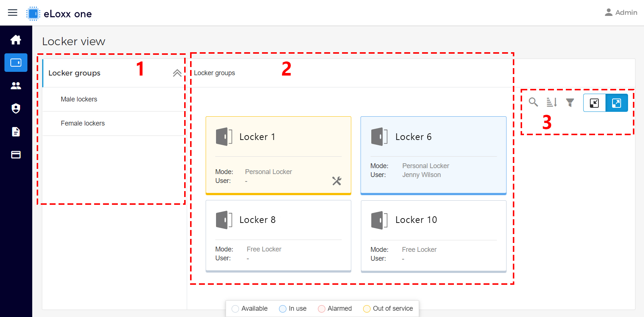Click the door icon on Locker 1

(224, 137)
